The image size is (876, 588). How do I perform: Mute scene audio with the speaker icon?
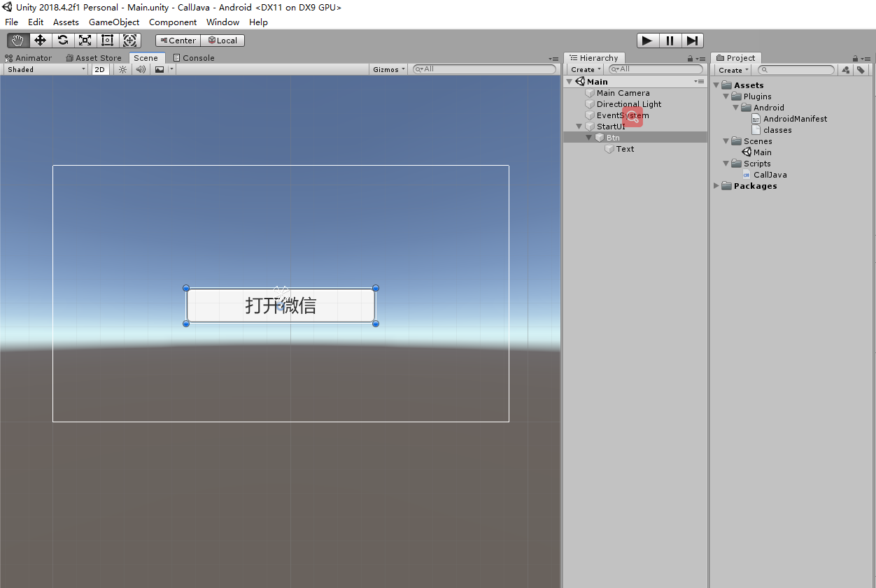(x=140, y=69)
